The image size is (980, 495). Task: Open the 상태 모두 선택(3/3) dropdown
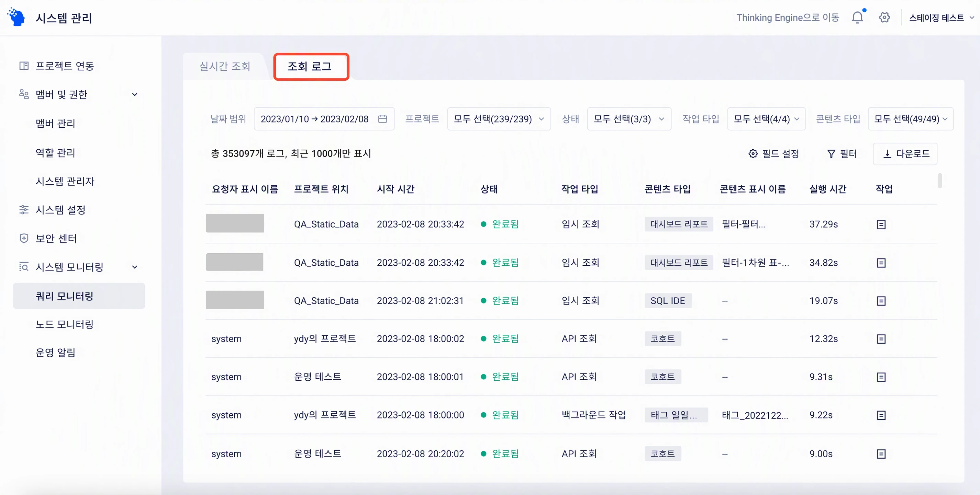(629, 119)
